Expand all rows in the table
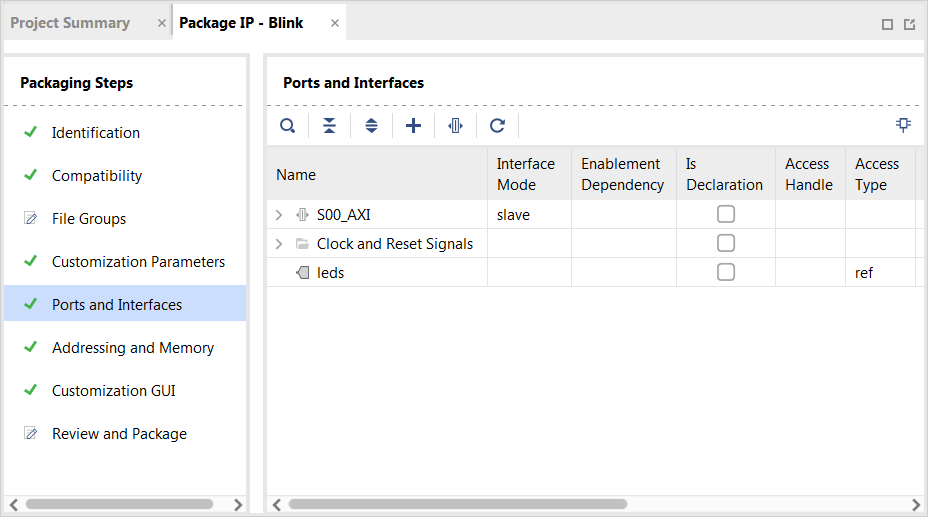 (x=371, y=125)
